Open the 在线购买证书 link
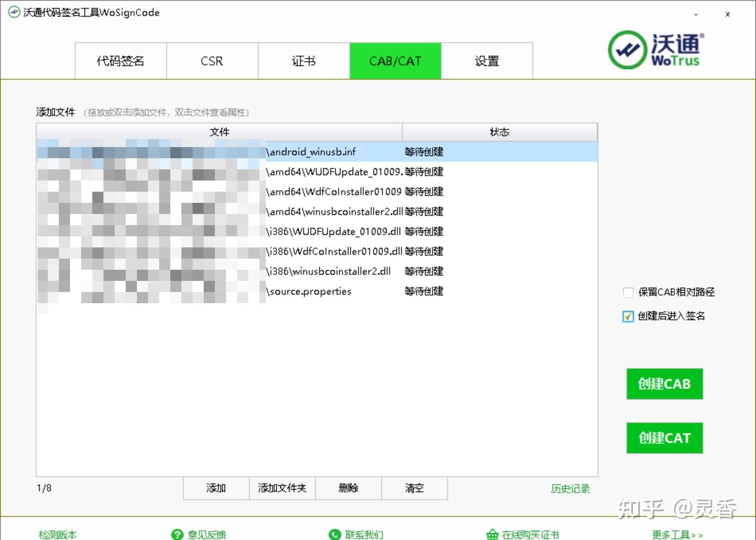 pos(531,535)
